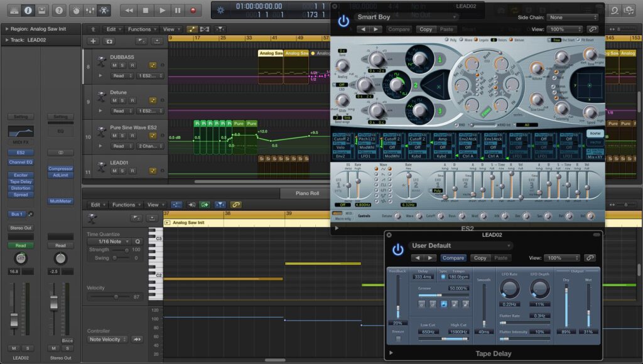Solo the Detune track
Viewport: 643px width, 364px height.
coord(122,100)
